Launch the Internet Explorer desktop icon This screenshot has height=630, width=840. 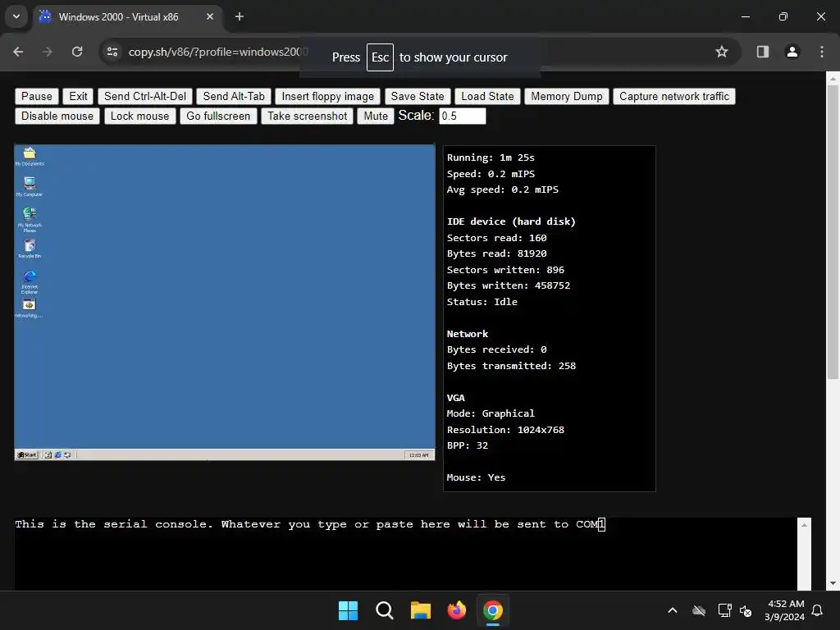pyautogui.click(x=30, y=281)
